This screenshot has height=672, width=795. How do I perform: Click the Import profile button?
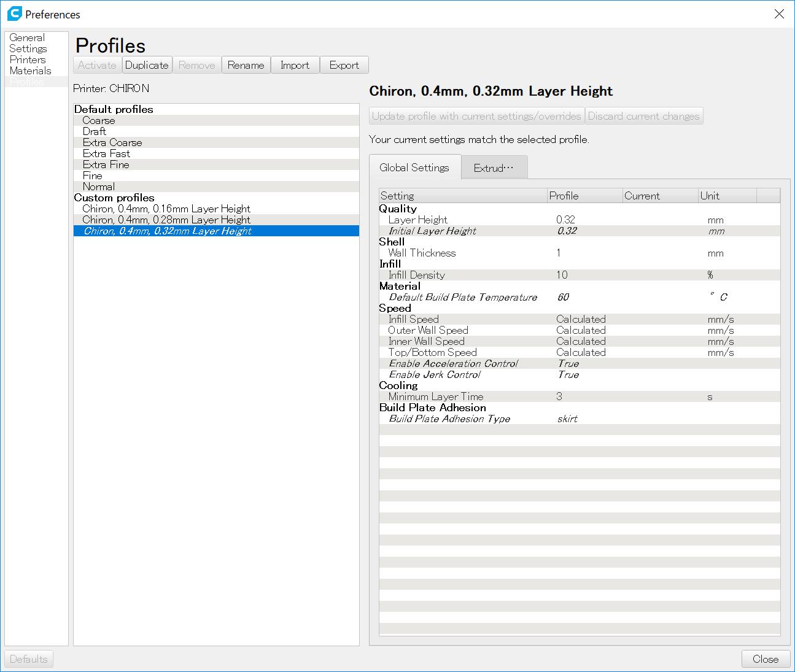tap(295, 65)
